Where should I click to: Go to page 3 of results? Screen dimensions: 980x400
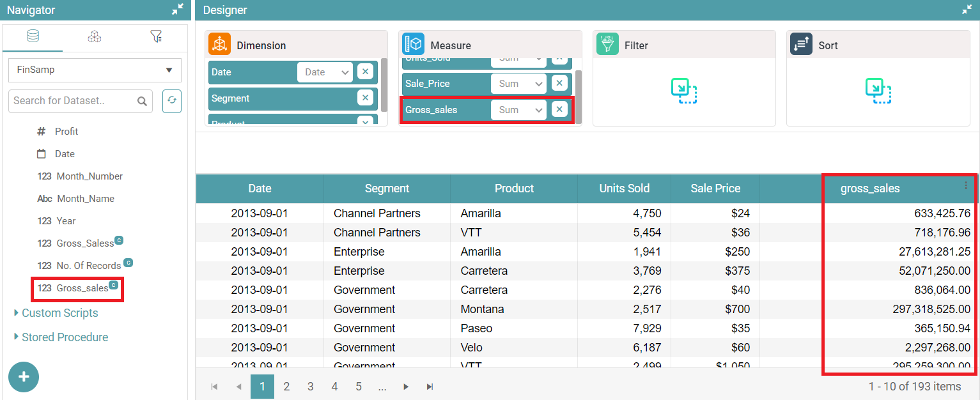(x=310, y=387)
